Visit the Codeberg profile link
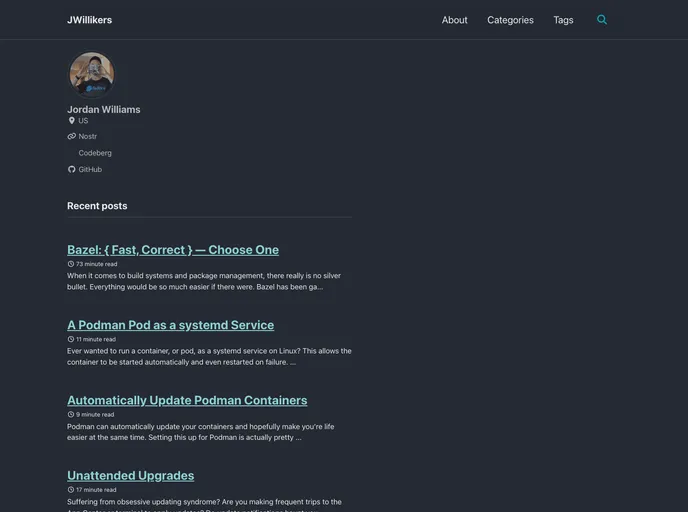This screenshot has width=688, height=512. click(95, 153)
